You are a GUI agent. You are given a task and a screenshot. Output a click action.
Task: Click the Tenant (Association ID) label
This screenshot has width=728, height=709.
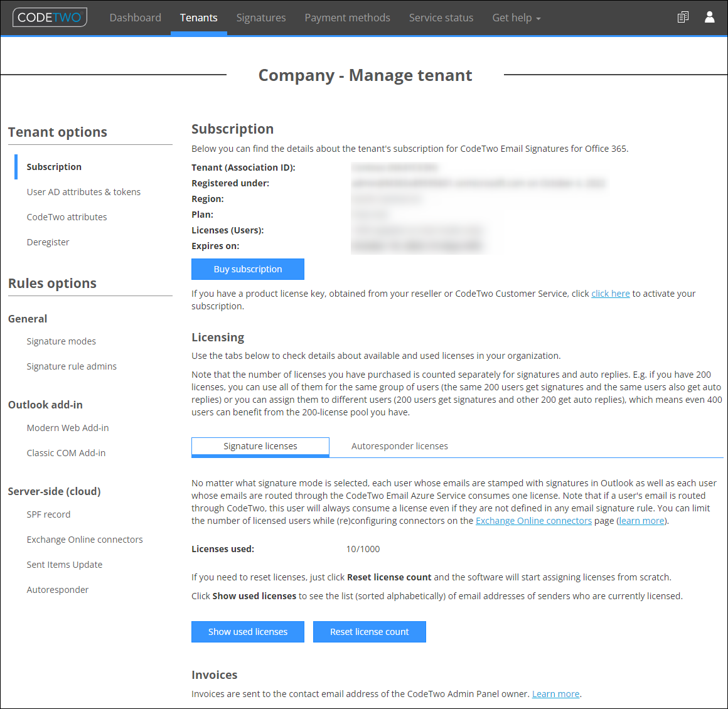[x=244, y=167]
